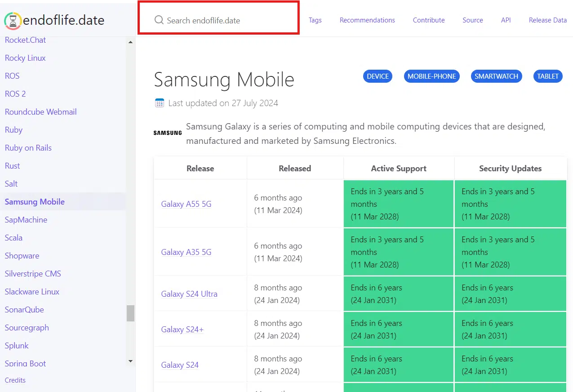Click Galaxy A35 5G Security Updates cell
The height and width of the screenshot is (392, 573).
511,252
